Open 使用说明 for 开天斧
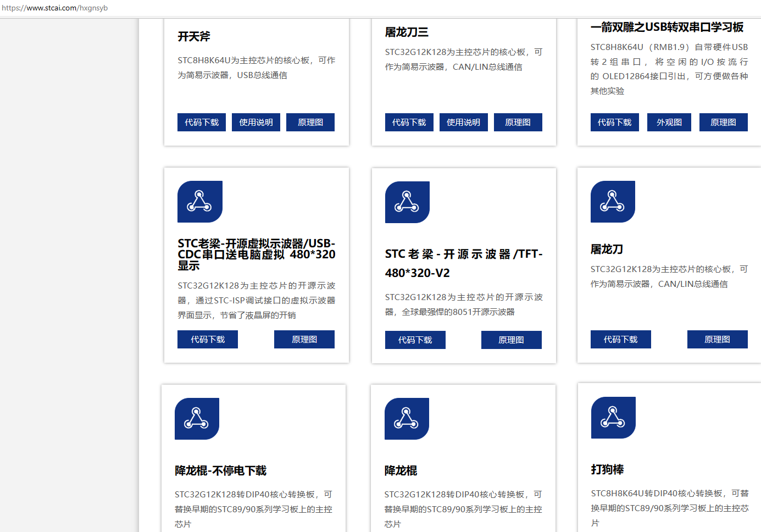 (x=256, y=123)
